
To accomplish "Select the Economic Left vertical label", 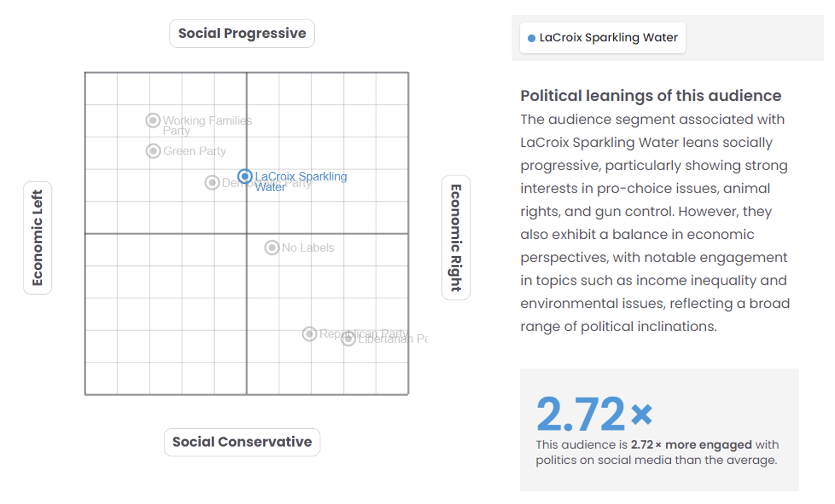I will click(38, 238).
